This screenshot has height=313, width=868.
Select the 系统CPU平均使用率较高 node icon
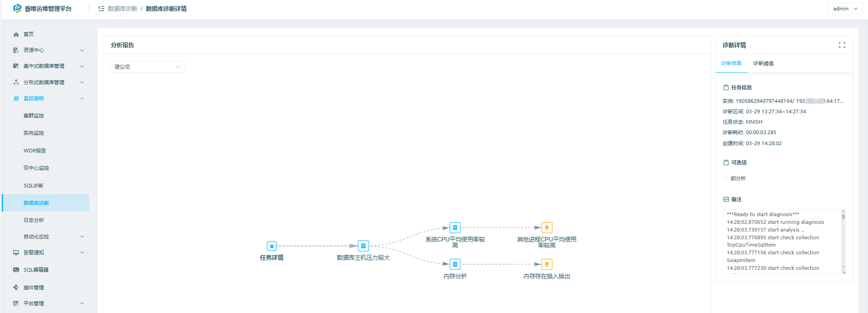coord(455,227)
